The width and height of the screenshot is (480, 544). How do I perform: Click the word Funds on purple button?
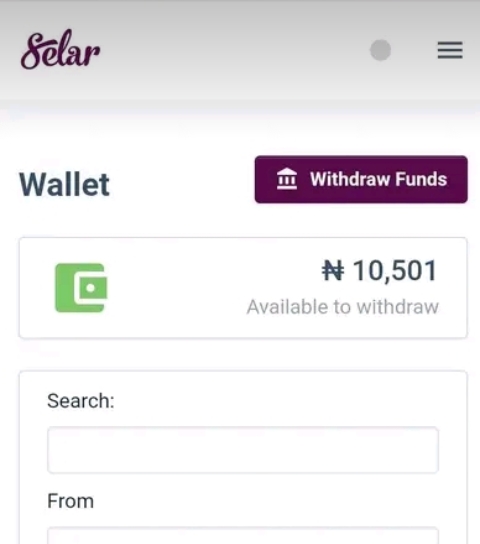[421, 179]
